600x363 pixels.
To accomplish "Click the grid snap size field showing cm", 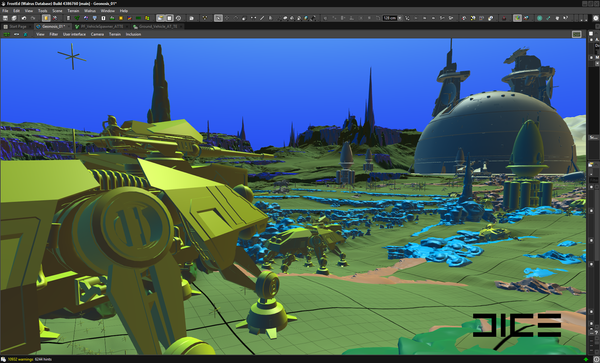I will pyautogui.click(x=390, y=18).
